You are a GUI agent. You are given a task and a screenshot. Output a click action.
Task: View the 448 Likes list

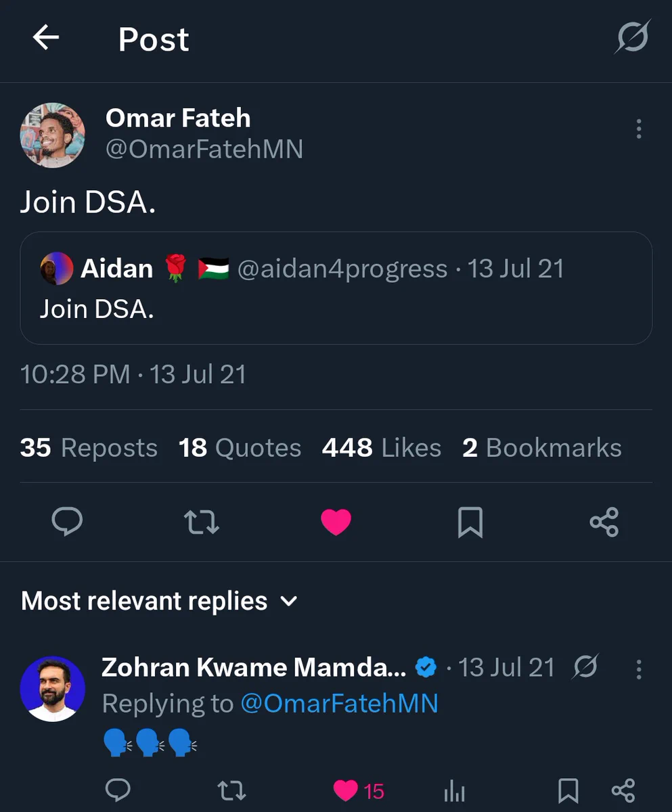pyautogui.click(x=381, y=448)
